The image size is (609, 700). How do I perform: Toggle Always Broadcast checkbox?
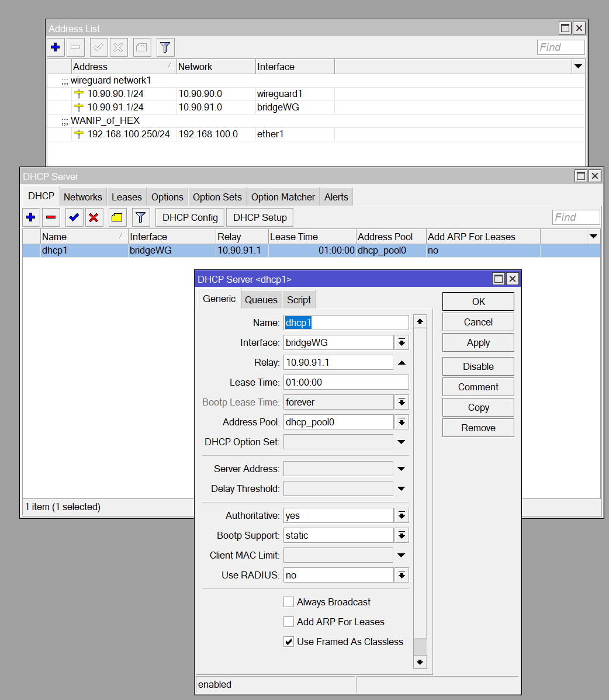tap(289, 602)
